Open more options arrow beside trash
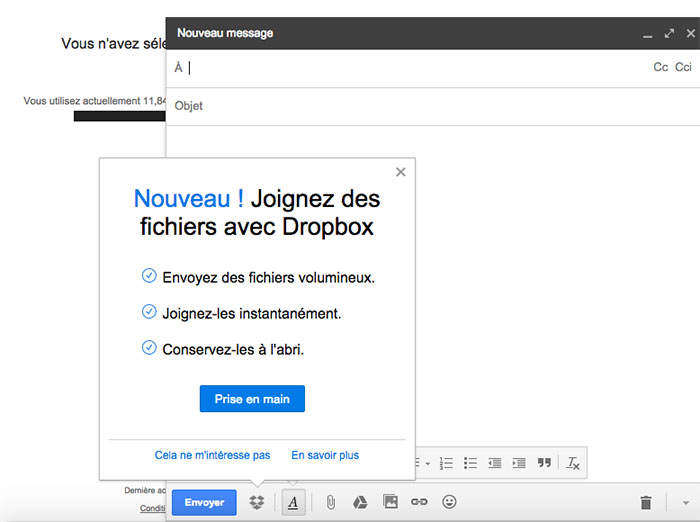This screenshot has height=522, width=700. point(686,503)
